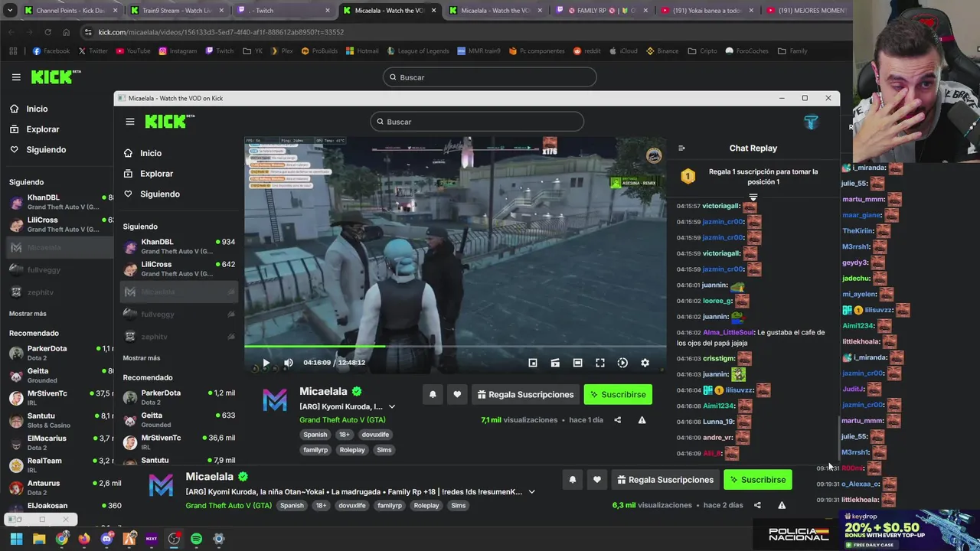
Task: Click the Kick logo in the background browser page
Action: tap(56, 77)
